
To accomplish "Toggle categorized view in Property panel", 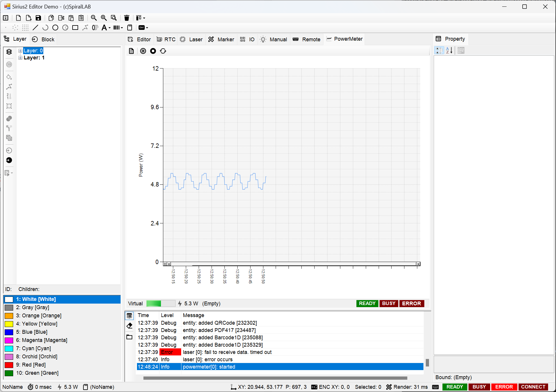I will click(439, 50).
